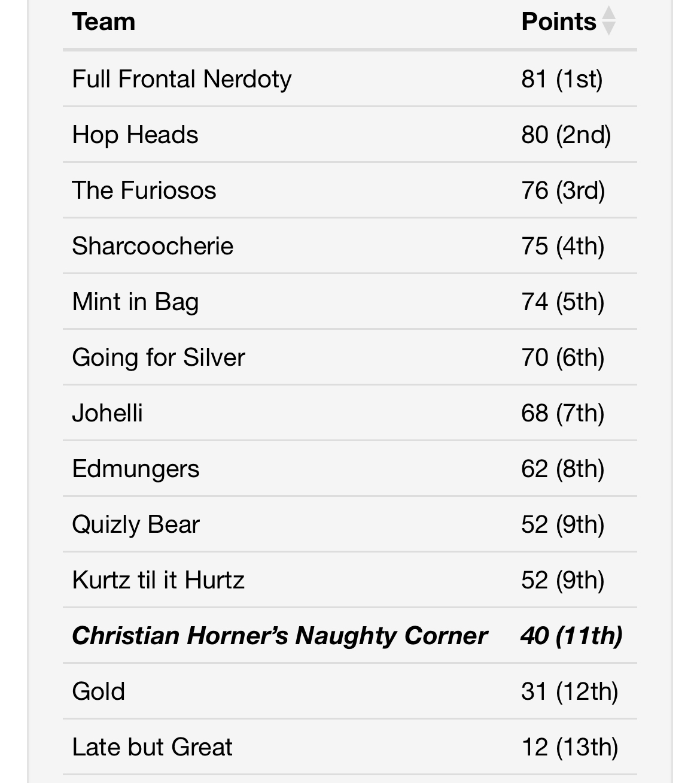Click the Edmungers team name
This screenshot has width=700, height=783.
tap(136, 469)
